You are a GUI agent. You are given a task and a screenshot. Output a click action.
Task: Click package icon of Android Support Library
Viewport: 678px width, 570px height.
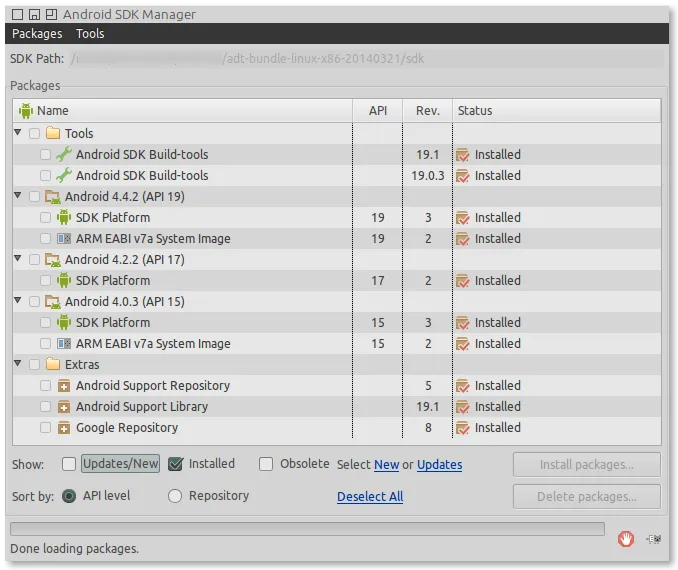click(64, 407)
